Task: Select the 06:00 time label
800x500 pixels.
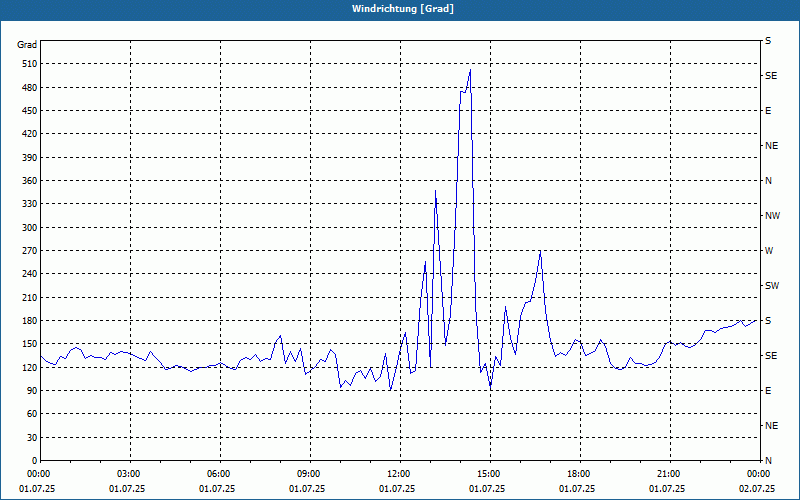Action: click(217, 474)
